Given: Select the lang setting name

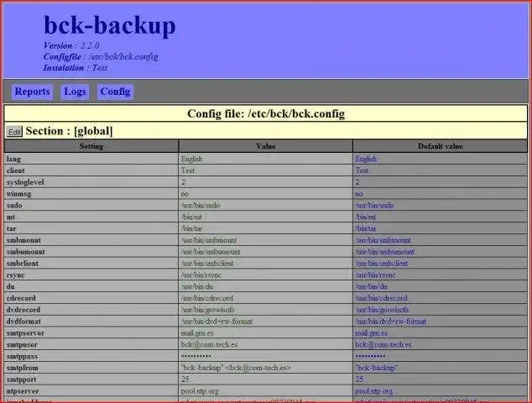Looking at the screenshot, I should tap(13, 159).
